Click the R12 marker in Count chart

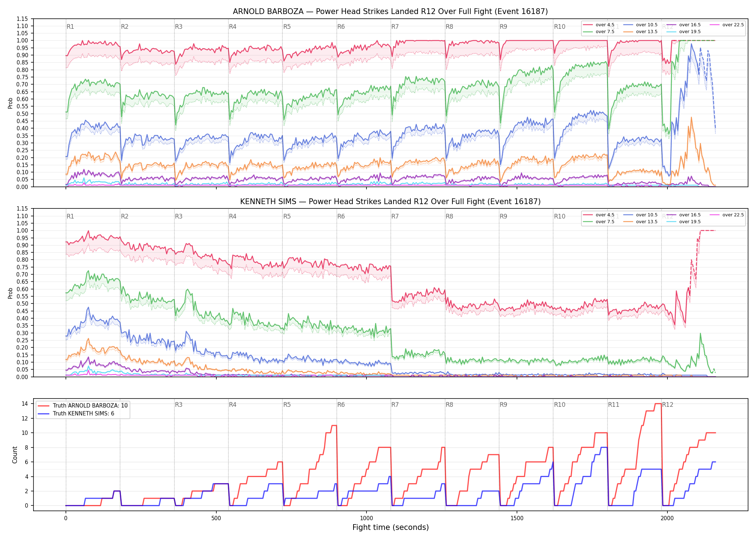point(668,405)
